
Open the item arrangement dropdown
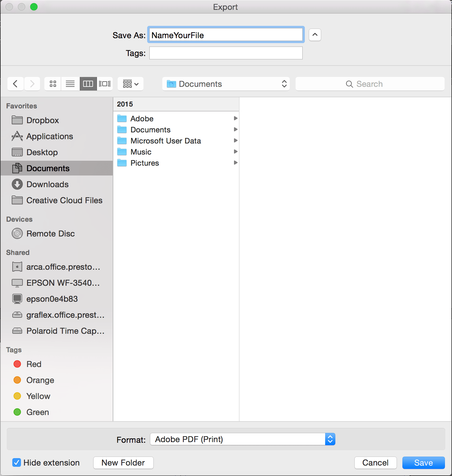coord(131,84)
